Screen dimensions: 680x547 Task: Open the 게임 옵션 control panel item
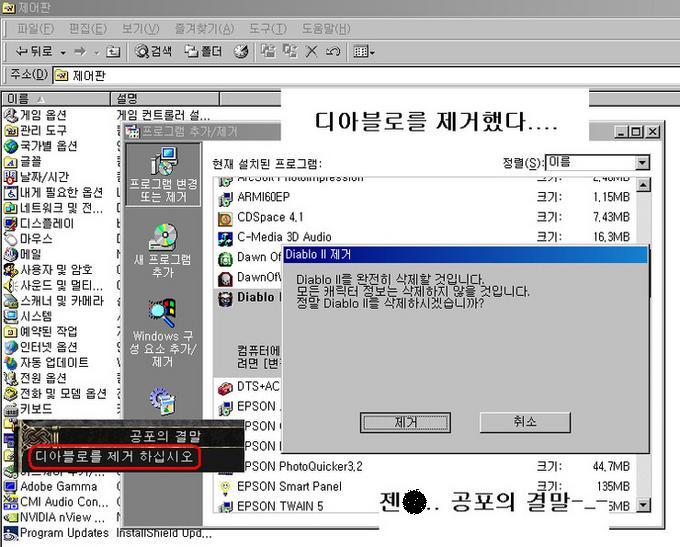tap(35, 115)
